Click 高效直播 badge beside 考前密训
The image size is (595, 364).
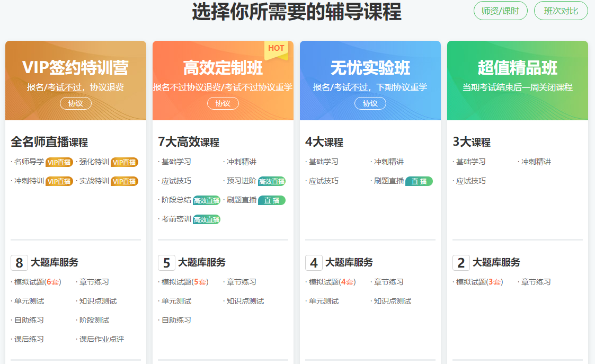(206, 219)
